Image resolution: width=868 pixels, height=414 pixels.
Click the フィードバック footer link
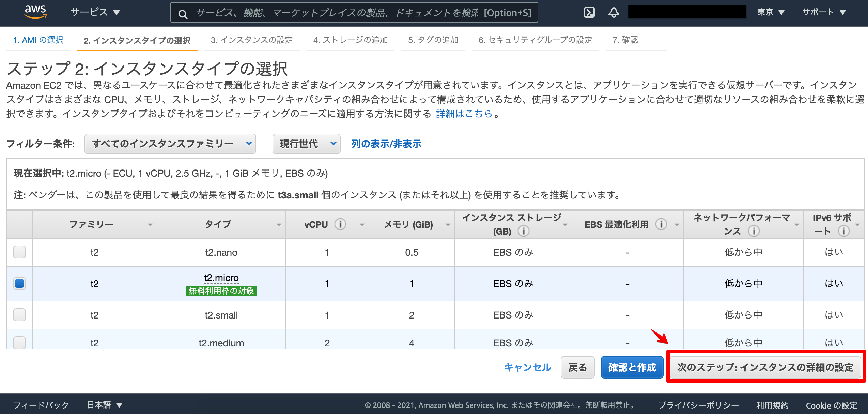point(41,405)
